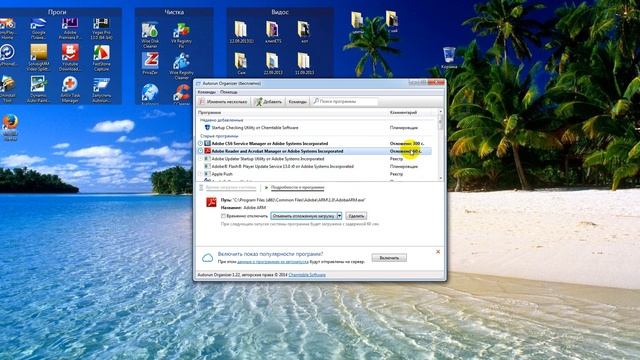640x360 pixels.
Task: Launch the Anvir Task Manager shortcut
Action: point(70,89)
